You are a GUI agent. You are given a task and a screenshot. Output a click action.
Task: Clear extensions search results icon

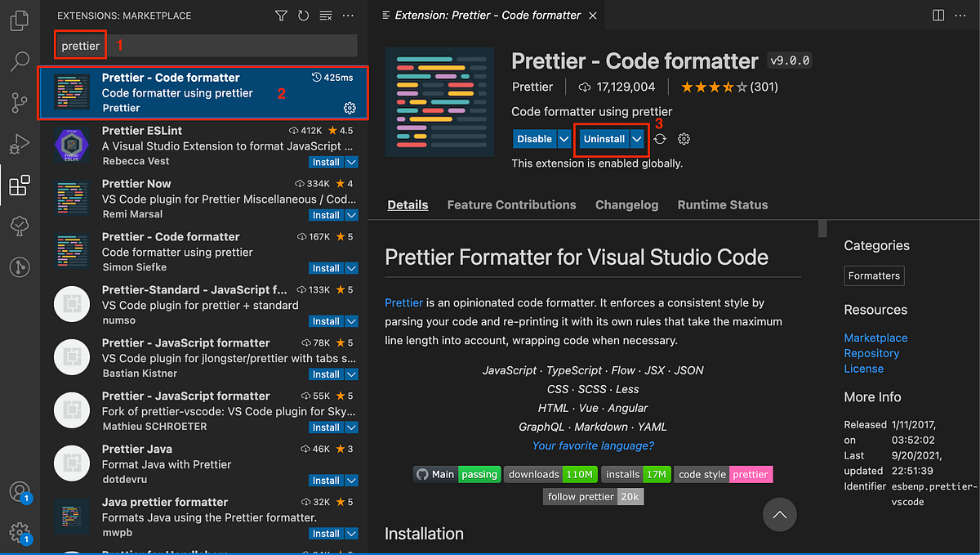click(326, 16)
